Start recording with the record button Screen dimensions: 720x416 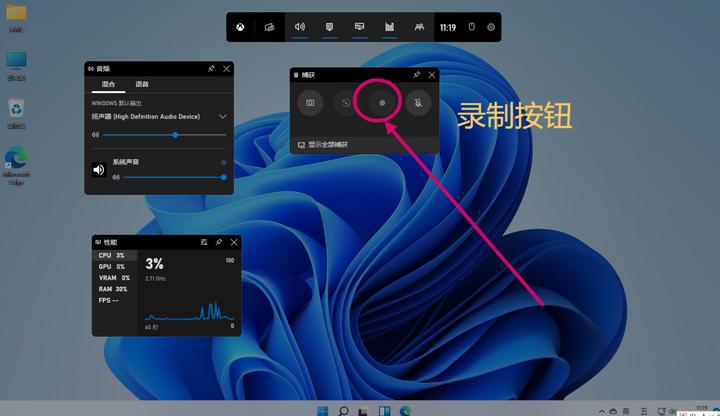pos(382,102)
